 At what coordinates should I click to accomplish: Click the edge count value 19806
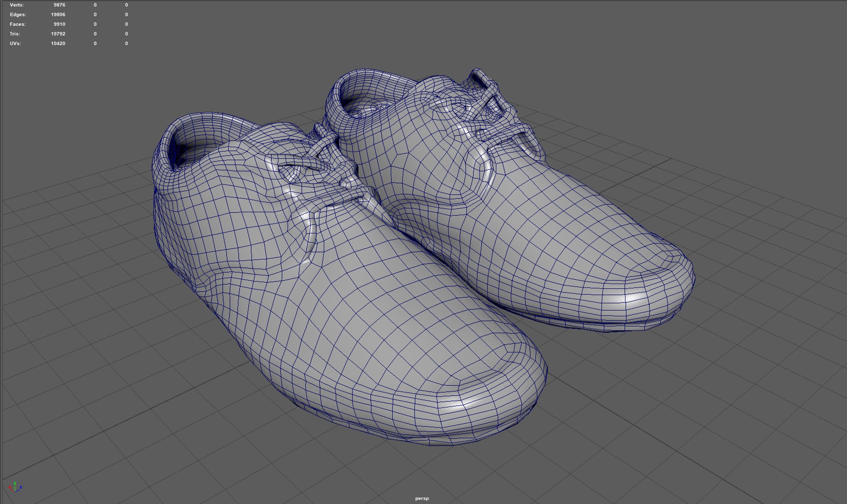[58, 14]
